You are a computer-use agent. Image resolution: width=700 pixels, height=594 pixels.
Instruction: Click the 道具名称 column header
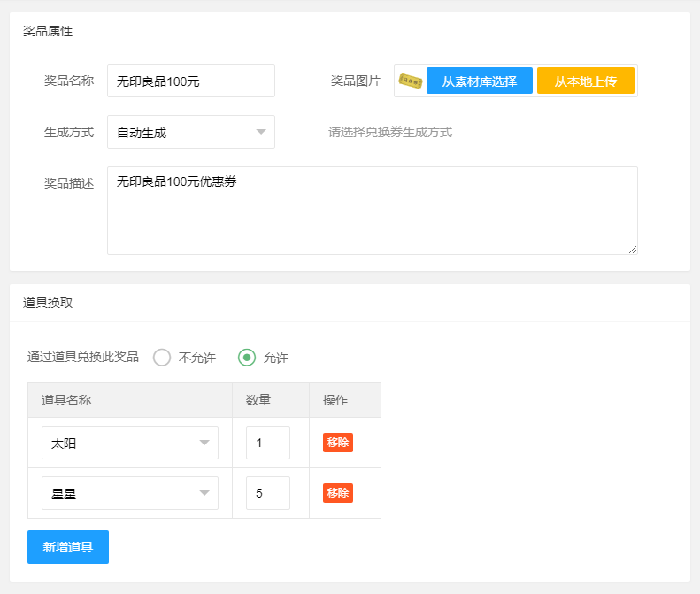click(x=130, y=400)
